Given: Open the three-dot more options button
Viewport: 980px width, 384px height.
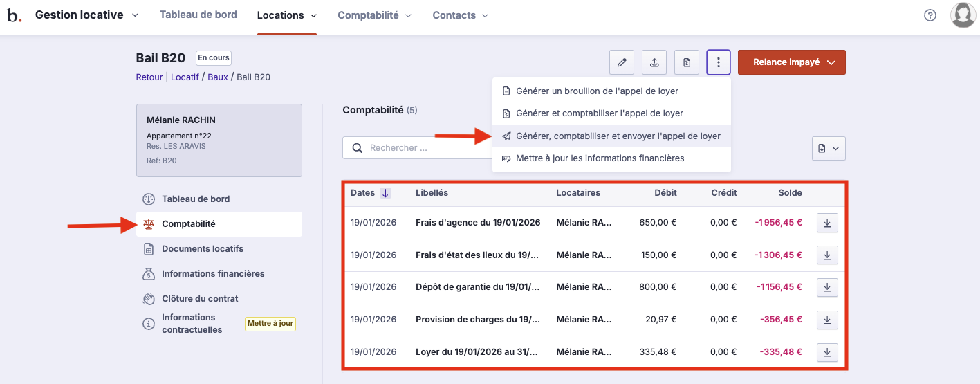Looking at the screenshot, I should point(719,62).
